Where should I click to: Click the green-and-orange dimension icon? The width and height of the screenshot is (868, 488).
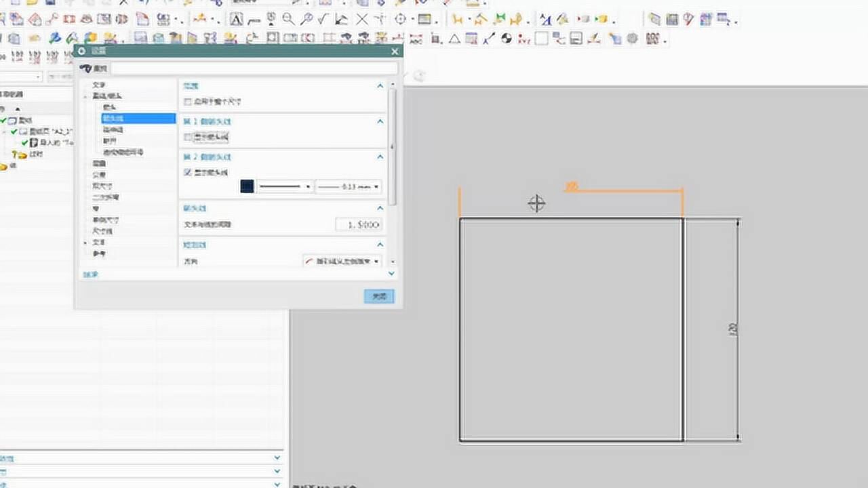pyautogui.click(x=500, y=20)
